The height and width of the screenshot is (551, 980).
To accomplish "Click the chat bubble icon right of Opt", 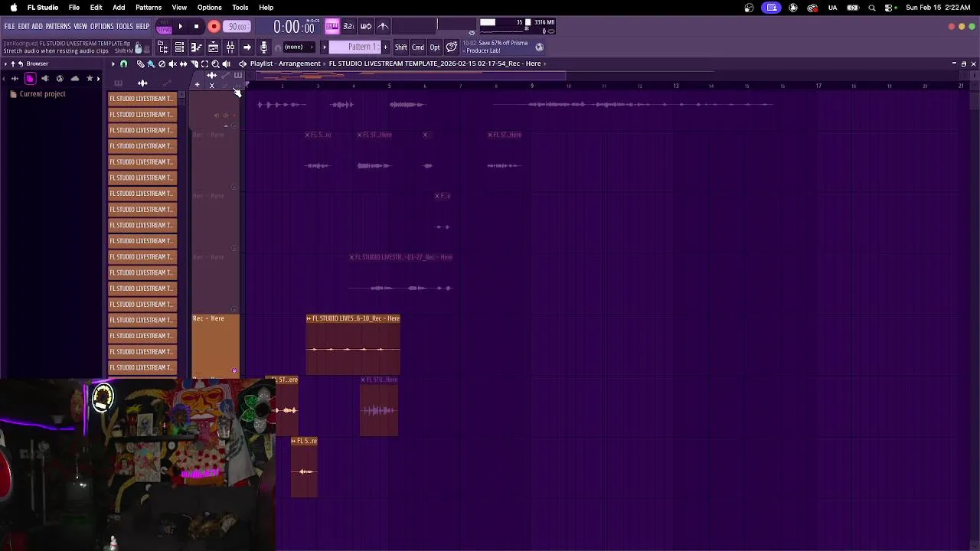I will click(452, 47).
